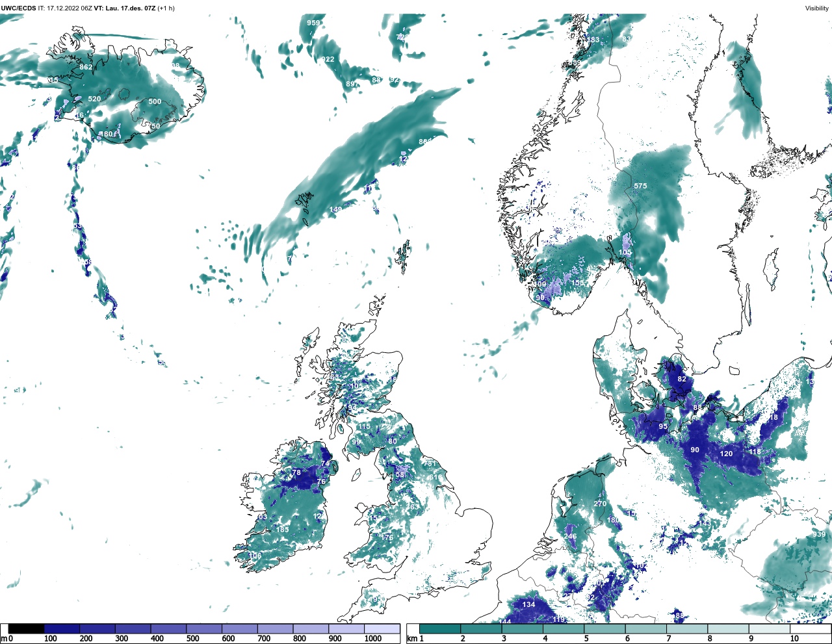
Task: Click the '922' visibility value over the sea
Action: coord(328,59)
